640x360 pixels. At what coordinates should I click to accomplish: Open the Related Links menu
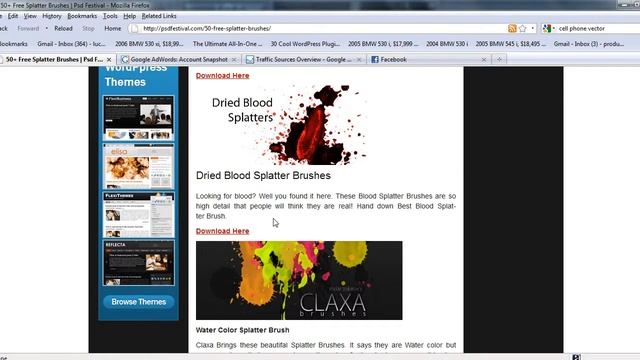pyautogui.click(x=159, y=16)
